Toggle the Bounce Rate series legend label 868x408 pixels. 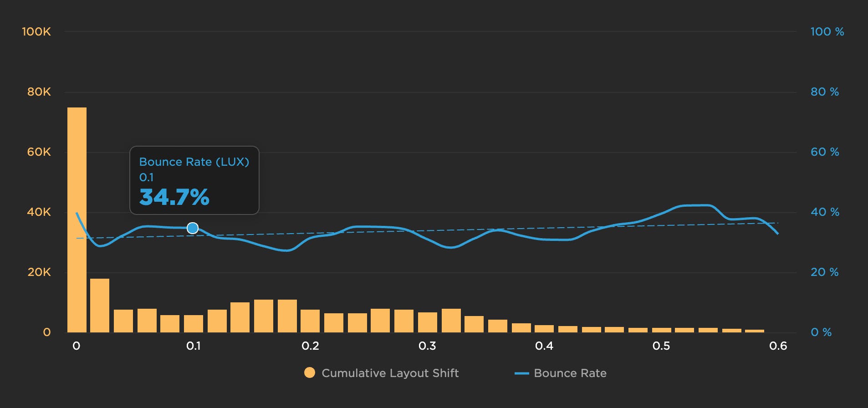570,373
